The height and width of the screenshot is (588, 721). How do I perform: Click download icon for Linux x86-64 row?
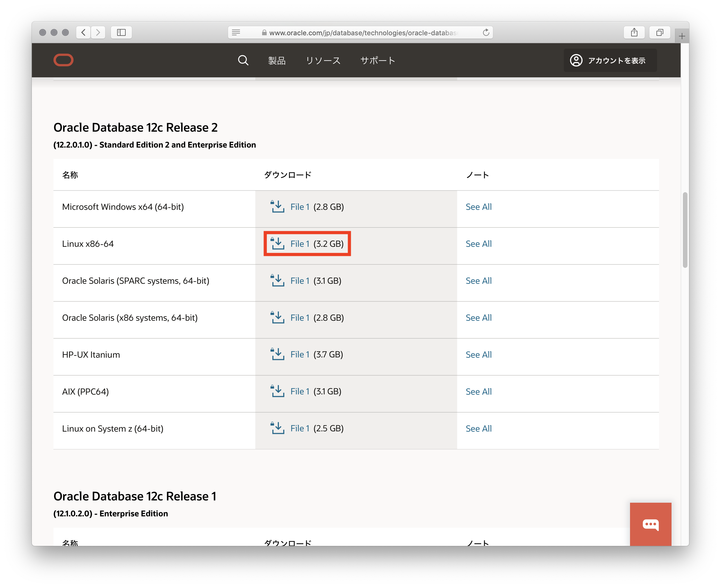pos(277,243)
